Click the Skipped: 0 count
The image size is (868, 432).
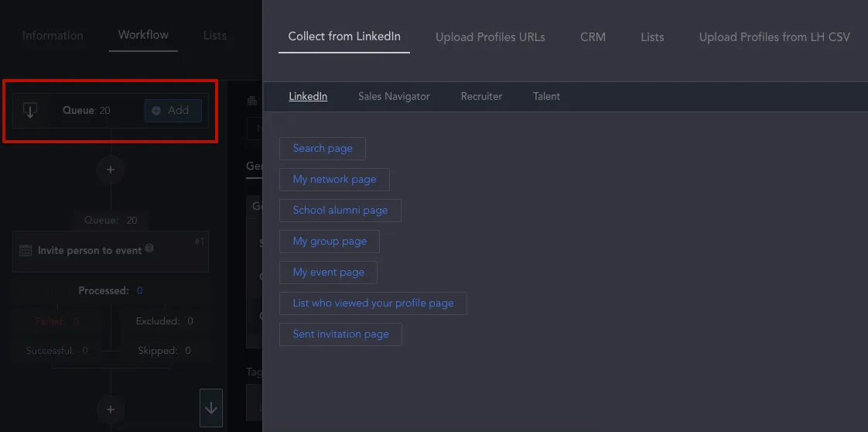[165, 351]
